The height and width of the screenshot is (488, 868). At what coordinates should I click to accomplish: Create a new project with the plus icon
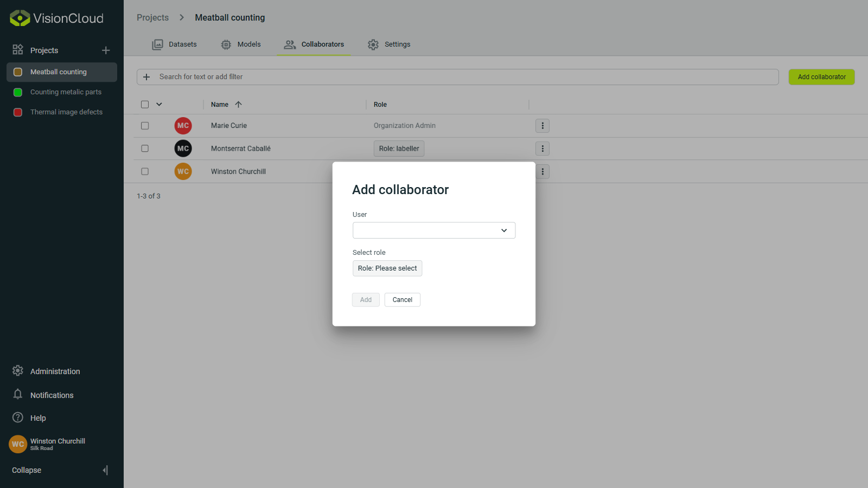106,50
